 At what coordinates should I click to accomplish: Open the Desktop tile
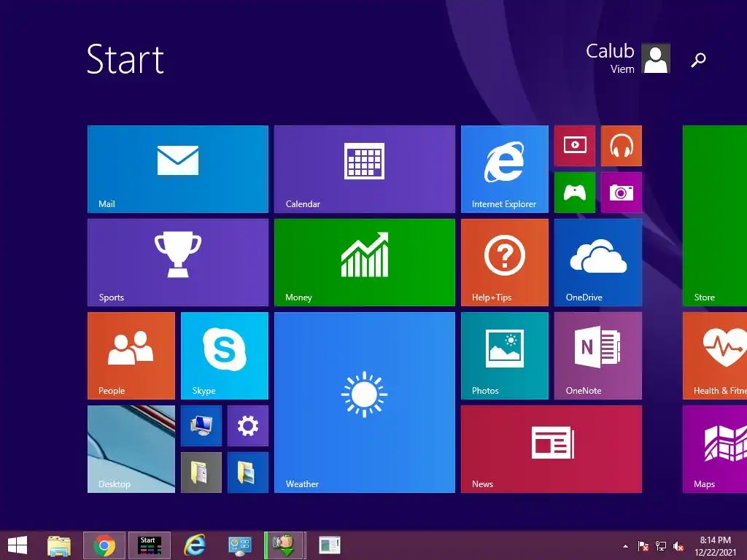[131, 449]
